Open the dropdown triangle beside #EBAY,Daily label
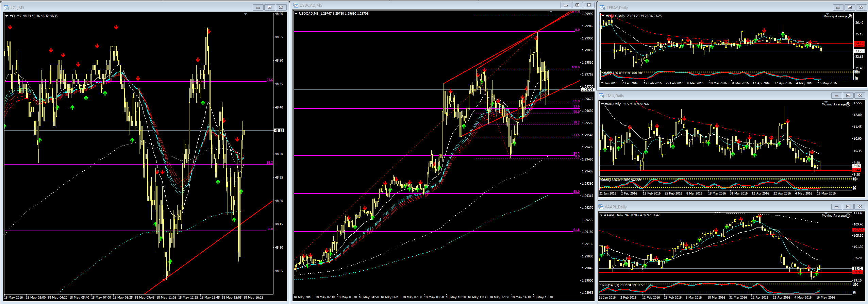This screenshot has height=304, width=868. 603,16
